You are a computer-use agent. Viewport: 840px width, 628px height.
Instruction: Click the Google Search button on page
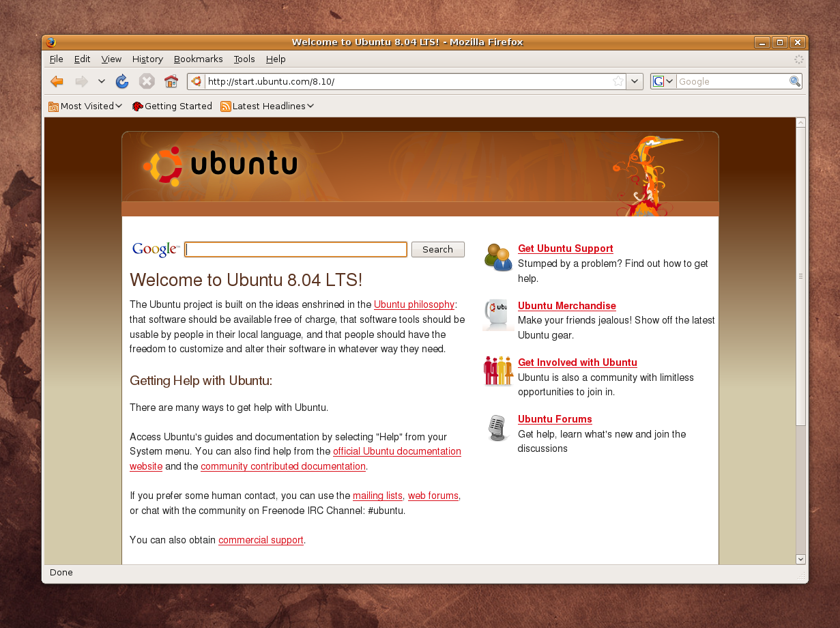438,249
